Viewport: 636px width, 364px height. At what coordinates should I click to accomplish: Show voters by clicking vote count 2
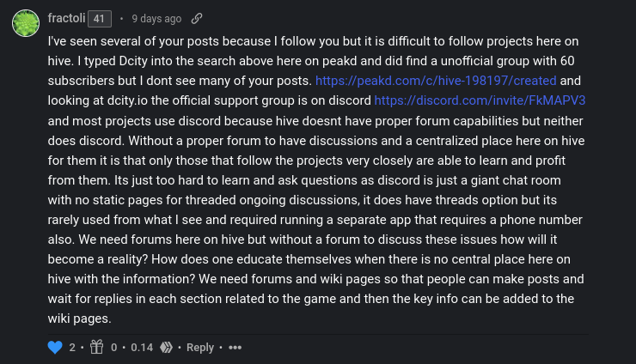[x=72, y=348]
